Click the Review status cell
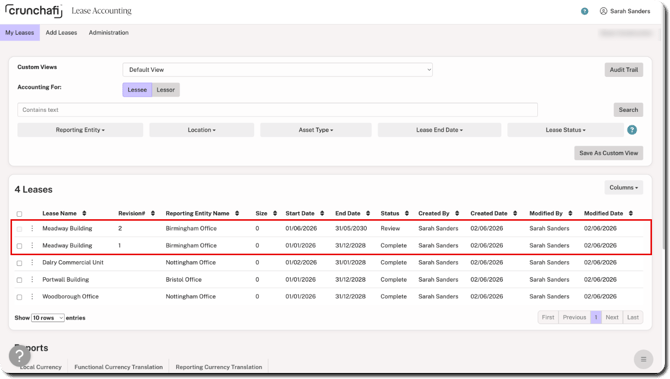This screenshot has height=379, width=670. point(390,228)
